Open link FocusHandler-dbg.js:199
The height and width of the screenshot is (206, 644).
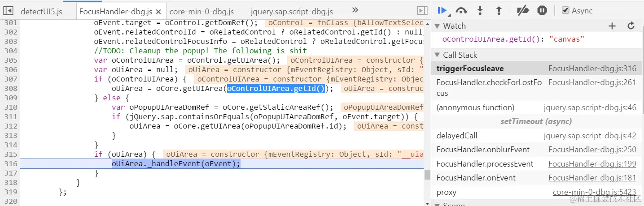click(x=592, y=164)
